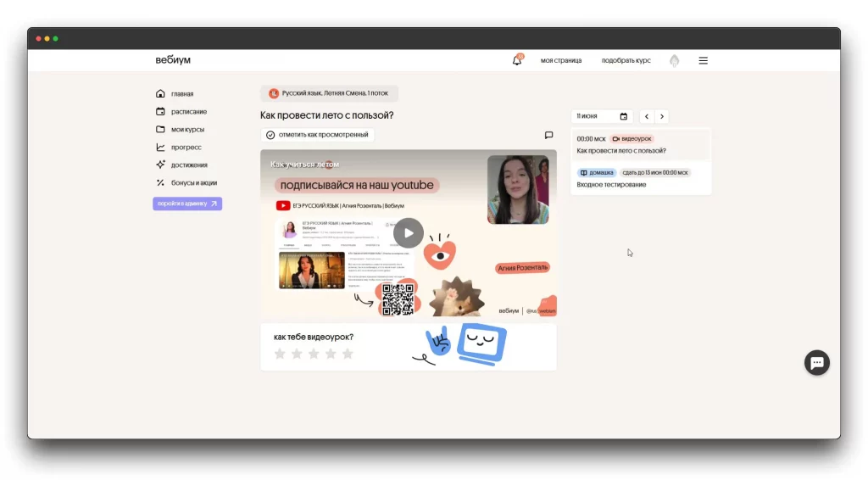This screenshot has height=480, width=868.
Task: Click the YouTube logo in video
Action: pyautogui.click(x=283, y=205)
